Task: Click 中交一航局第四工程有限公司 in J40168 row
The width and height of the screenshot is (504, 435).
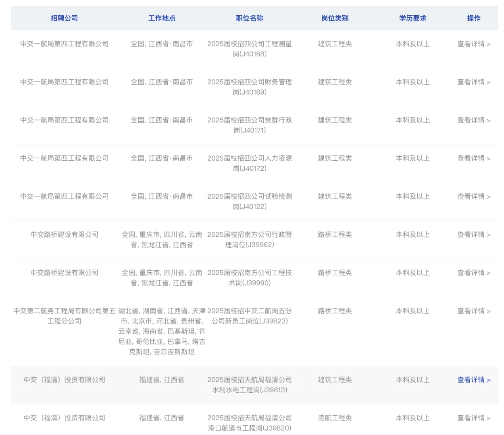Action: click(64, 44)
